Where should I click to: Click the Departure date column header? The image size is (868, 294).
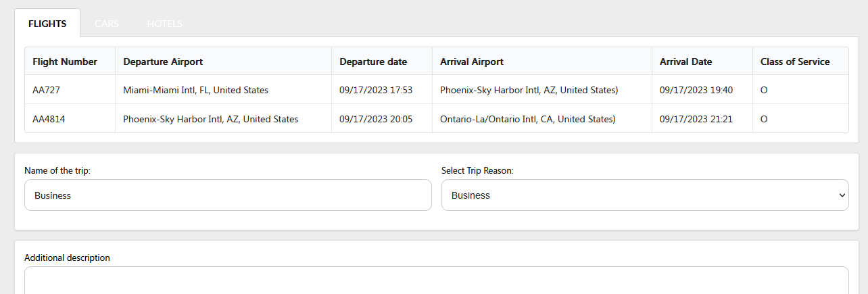pyautogui.click(x=373, y=62)
